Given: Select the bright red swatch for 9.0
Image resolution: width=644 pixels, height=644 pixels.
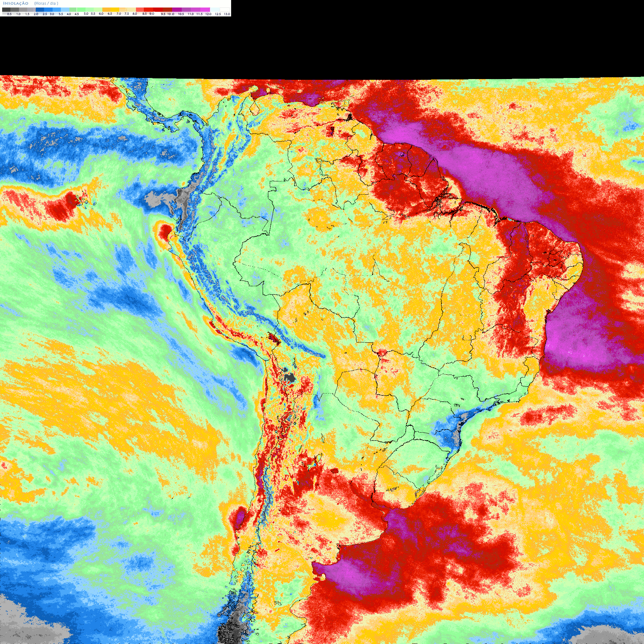Looking at the screenshot, I should click(148, 10).
